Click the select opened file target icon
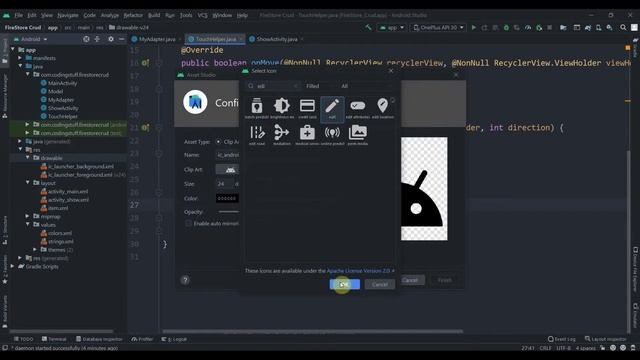The image size is (640, 360). click(x=86, y=39)
